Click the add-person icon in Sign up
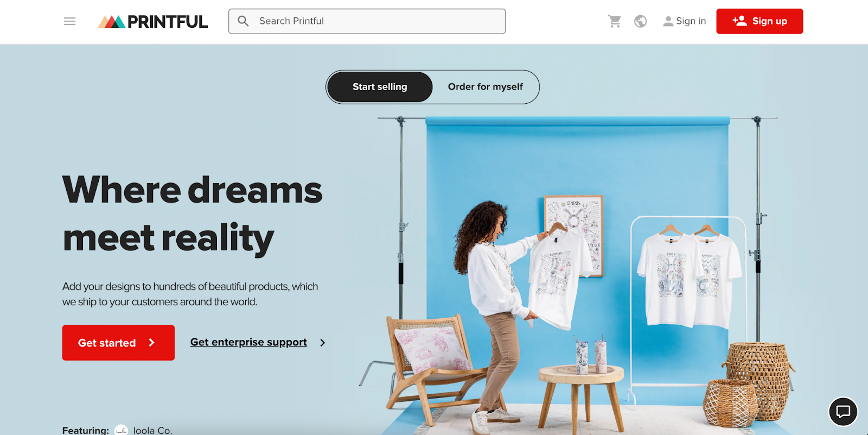 pos(739,21)
